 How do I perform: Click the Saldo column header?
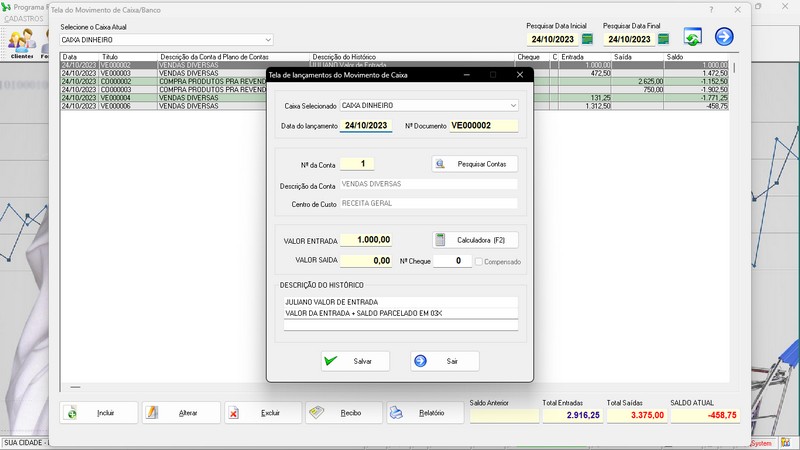pos(696,57)
